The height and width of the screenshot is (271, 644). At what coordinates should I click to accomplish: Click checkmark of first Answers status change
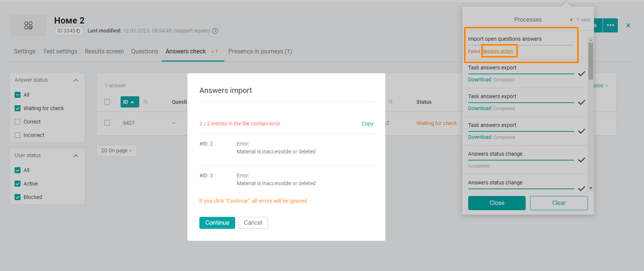582,160
